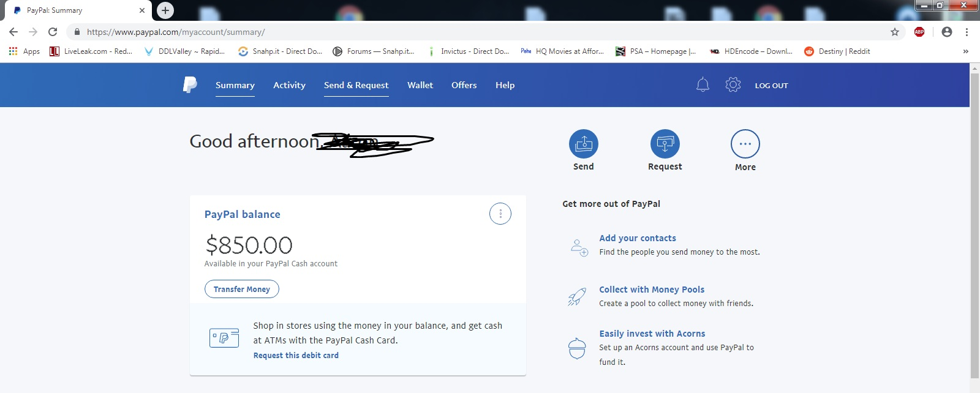980x393 pixels.
Task: Click the Request money round icon
Action: click(x=665, y=144)
